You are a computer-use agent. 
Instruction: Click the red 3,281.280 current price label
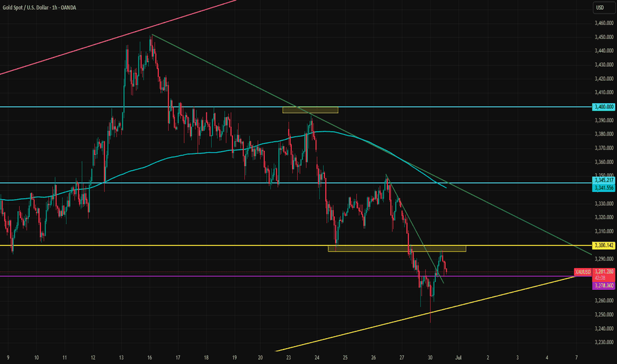coord(604,271)
